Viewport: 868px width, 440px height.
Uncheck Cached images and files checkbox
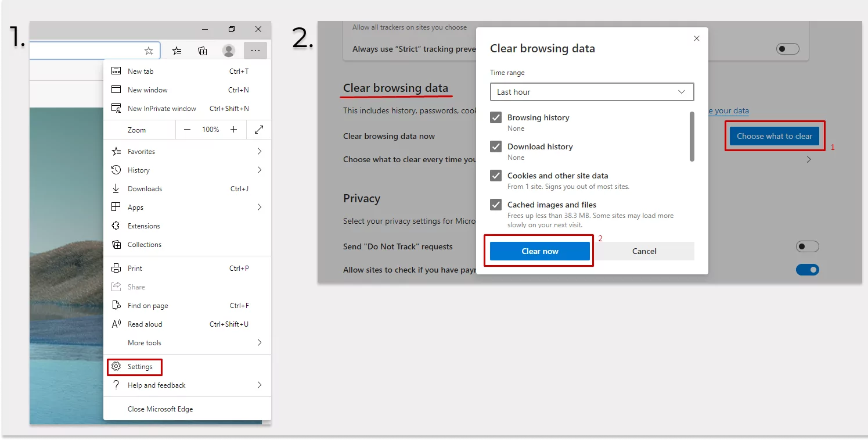496,205
